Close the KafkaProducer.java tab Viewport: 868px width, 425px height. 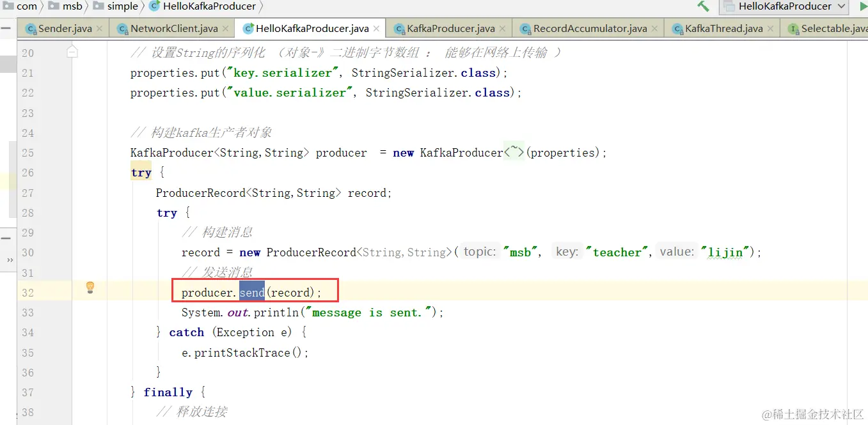pos(502,29)
